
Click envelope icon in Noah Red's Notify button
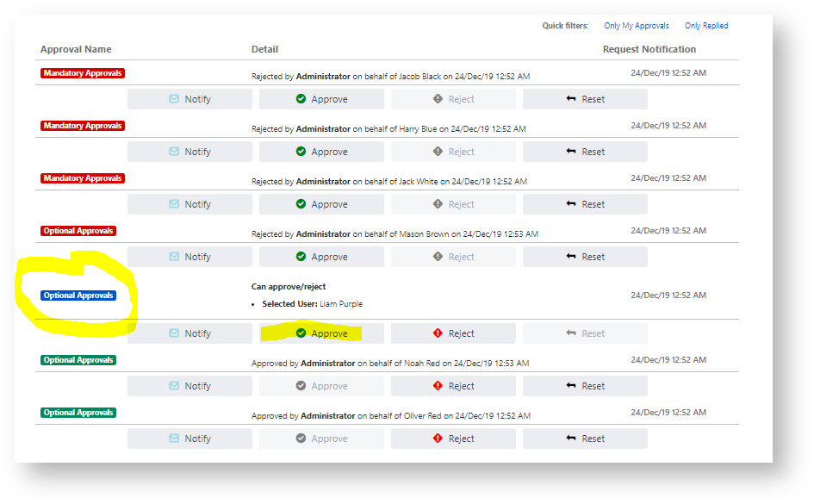coord(174,386)
